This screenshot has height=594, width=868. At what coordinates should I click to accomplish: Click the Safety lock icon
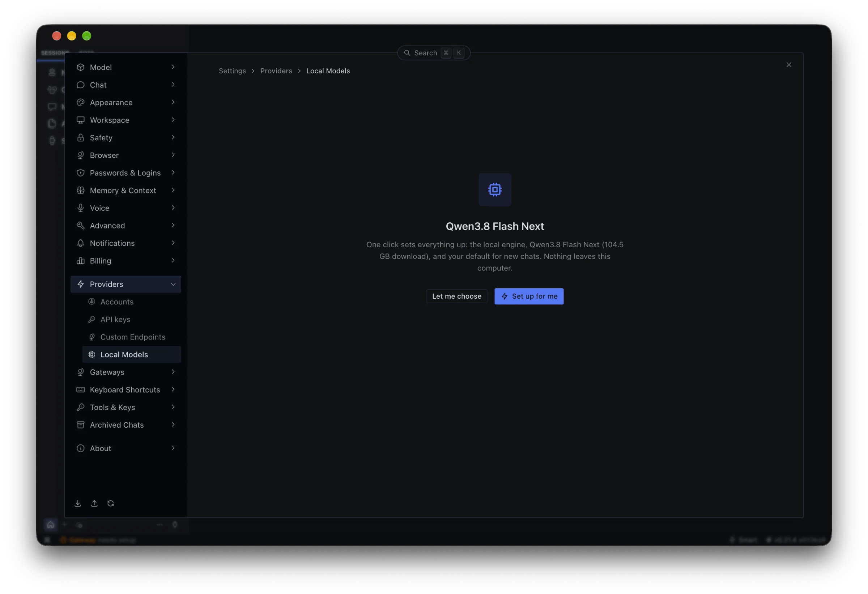coord(80,137)
